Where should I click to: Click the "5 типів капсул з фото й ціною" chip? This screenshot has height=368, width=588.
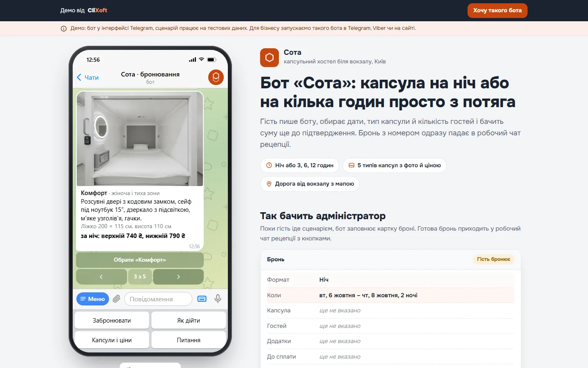point(394,166)
